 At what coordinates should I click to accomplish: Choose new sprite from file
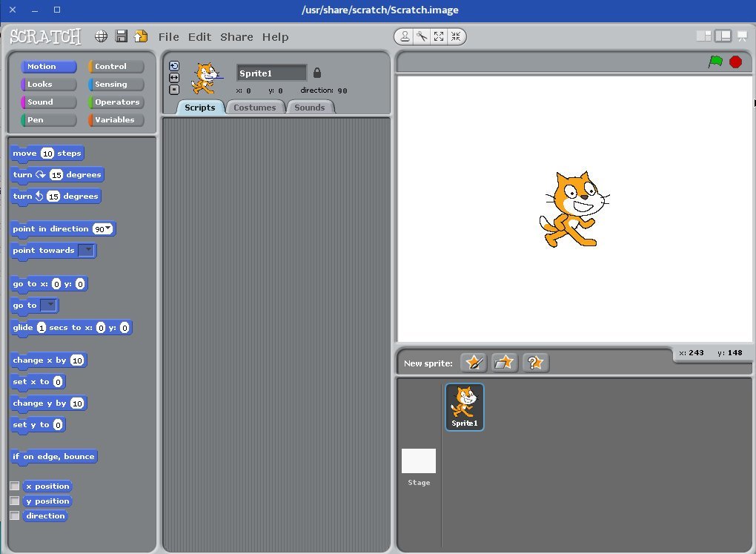coord(504,363)
